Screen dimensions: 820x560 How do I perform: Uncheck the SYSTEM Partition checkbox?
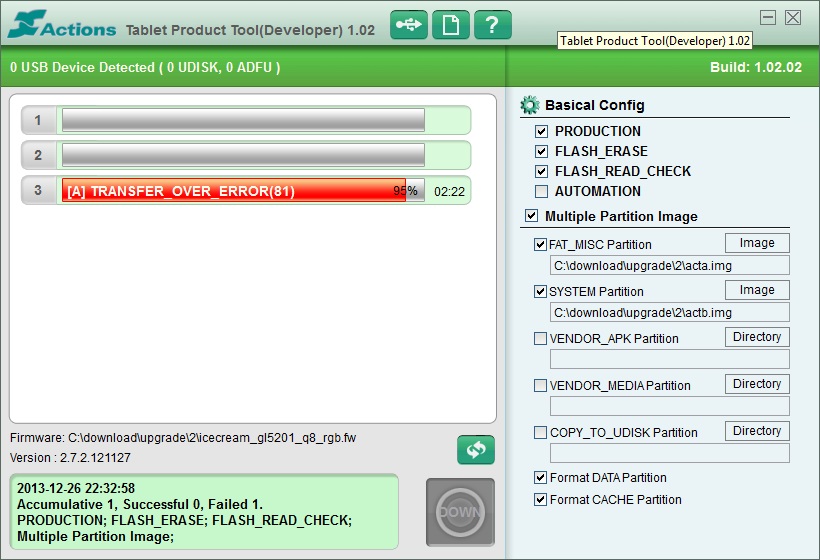(540, 291)
